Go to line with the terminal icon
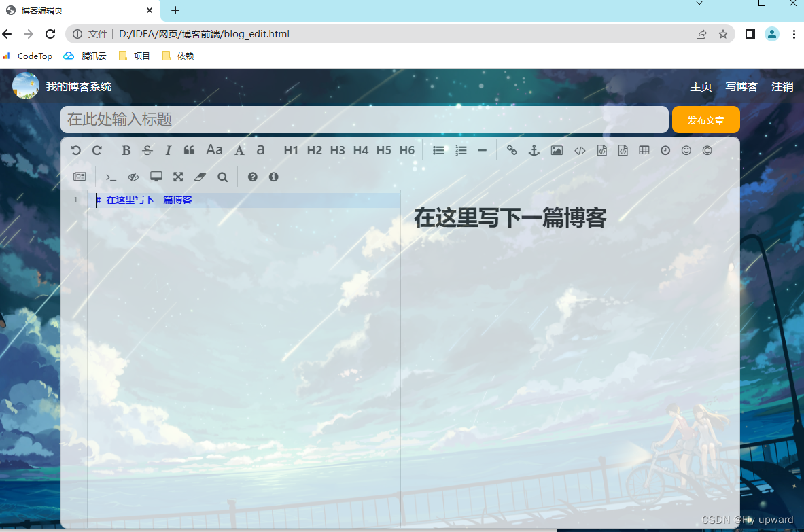The width and height of the screenshot is (804, 532). pyautogui.click(x=111, y=177)
